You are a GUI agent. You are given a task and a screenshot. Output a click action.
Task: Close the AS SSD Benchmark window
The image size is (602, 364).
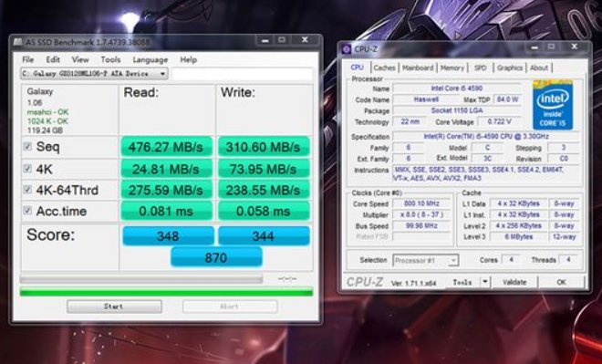click(305, 40)
